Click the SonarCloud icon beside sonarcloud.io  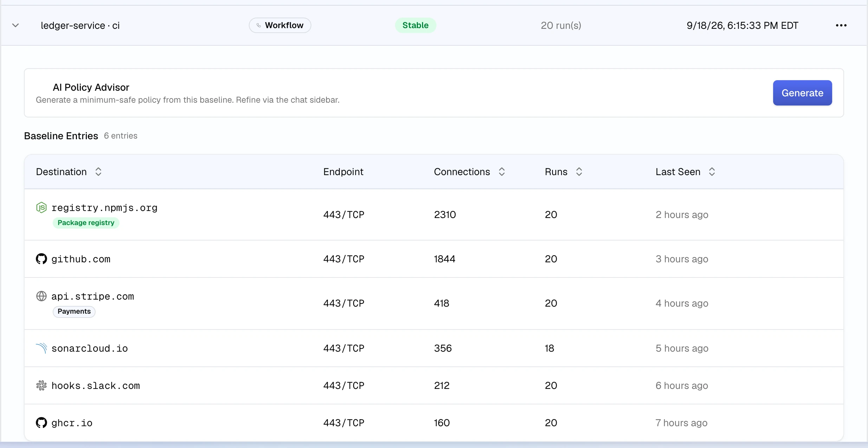(x=41, y=348)
